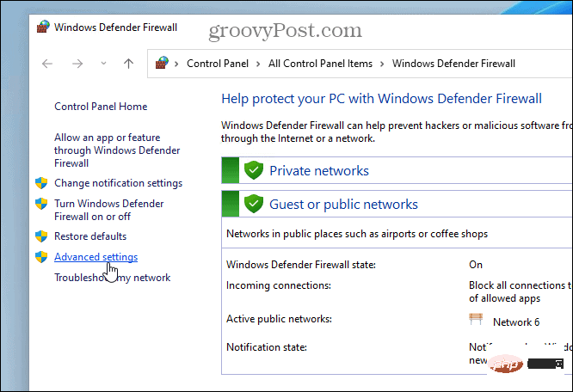Viewport: 573px width, 392px height.
Task: Click the firewall icon in the address bar
Action: pyautogui.click(x=162, y=63)
